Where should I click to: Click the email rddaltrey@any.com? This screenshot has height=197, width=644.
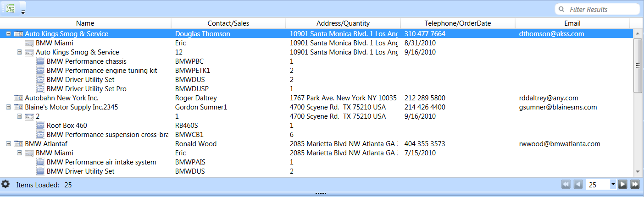point(549,98)
